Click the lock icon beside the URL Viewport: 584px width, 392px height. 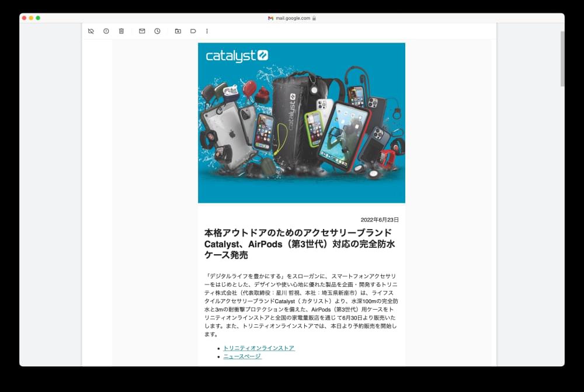(314, 18)
